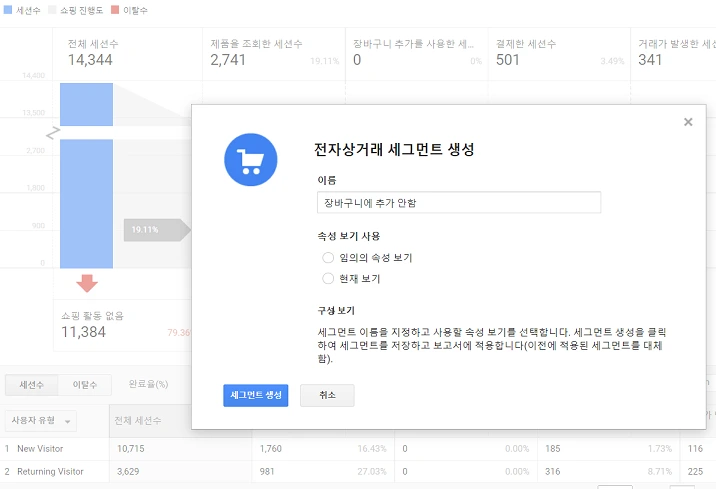716x489 pixels.
Task: Click the New Visitor row label
Action: [40, 449]
